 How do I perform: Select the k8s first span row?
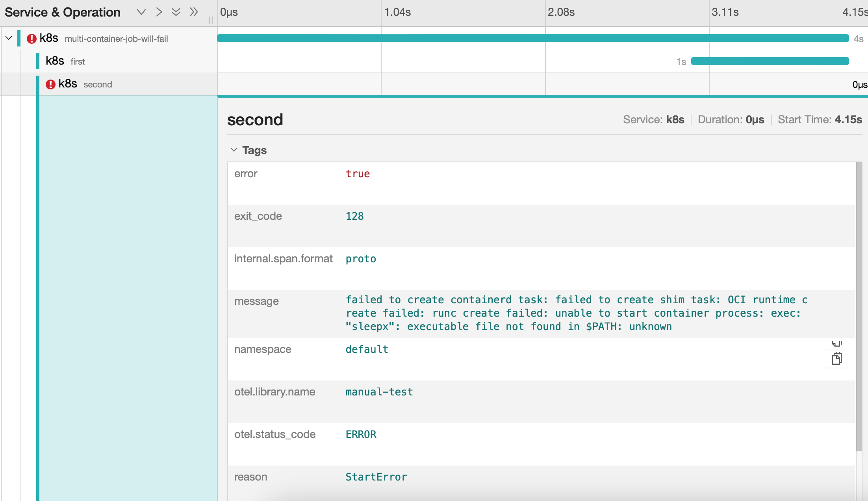tap(109, 61)
